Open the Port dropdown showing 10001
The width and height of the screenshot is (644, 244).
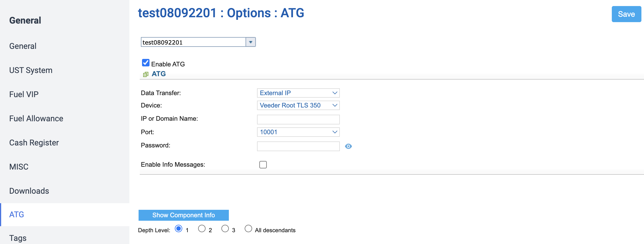(x=298, y=132)
